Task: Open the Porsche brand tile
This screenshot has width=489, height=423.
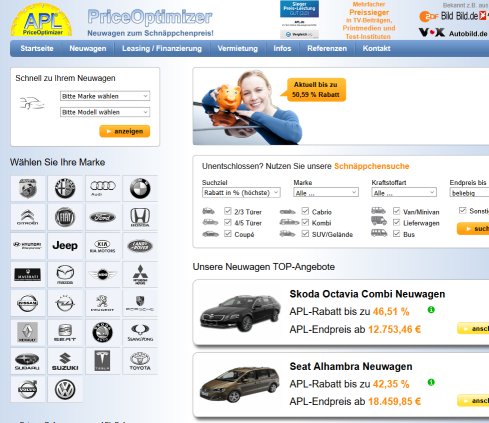Action: tap(140, 303)
